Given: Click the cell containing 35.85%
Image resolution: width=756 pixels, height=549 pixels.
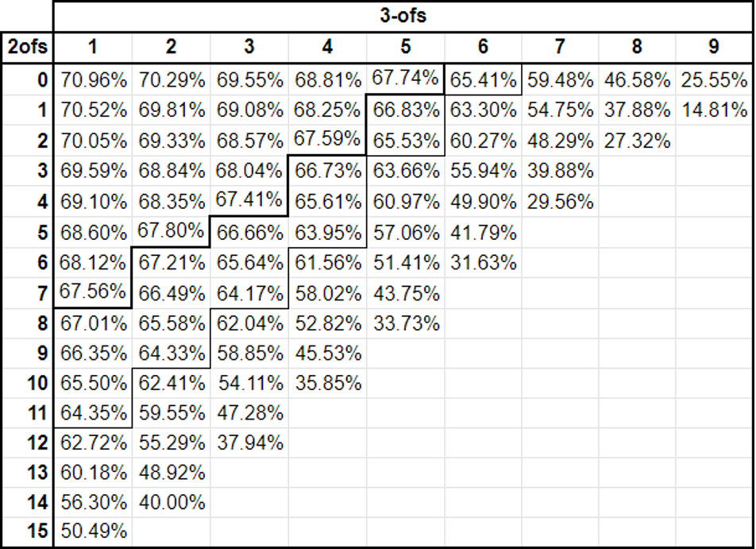Looking at the screenshot, I should [x=327, y=384].
